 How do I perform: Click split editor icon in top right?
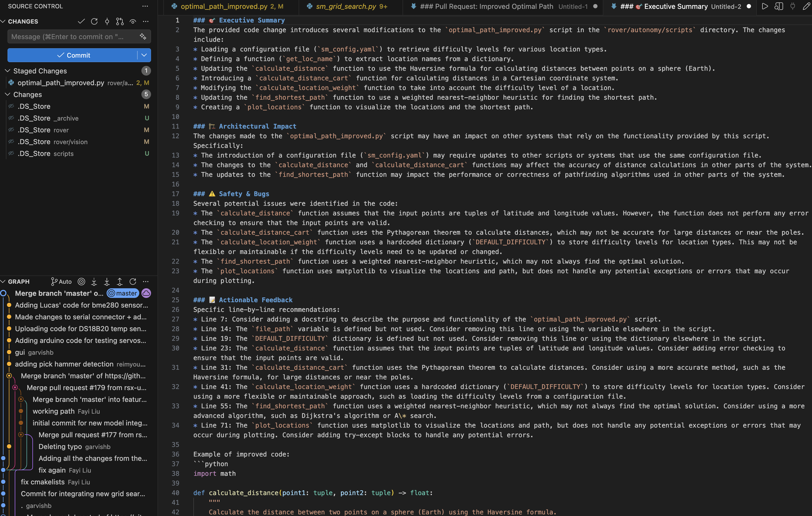click(779, 6)
